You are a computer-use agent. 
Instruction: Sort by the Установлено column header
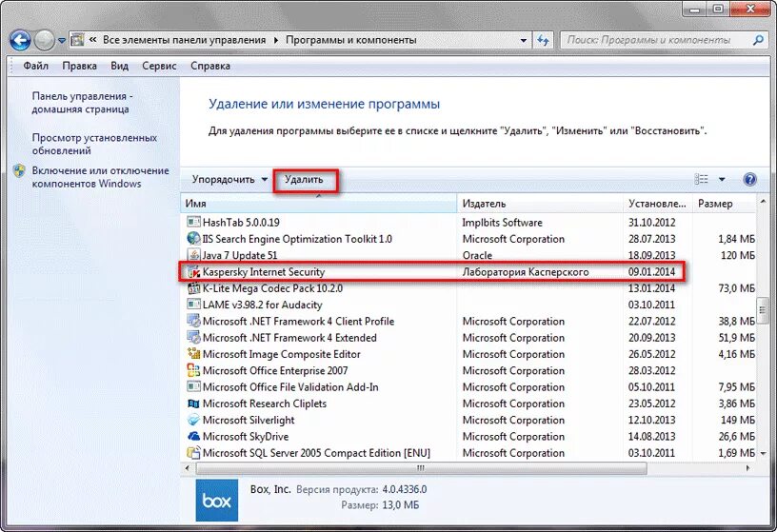coord(658,204)
